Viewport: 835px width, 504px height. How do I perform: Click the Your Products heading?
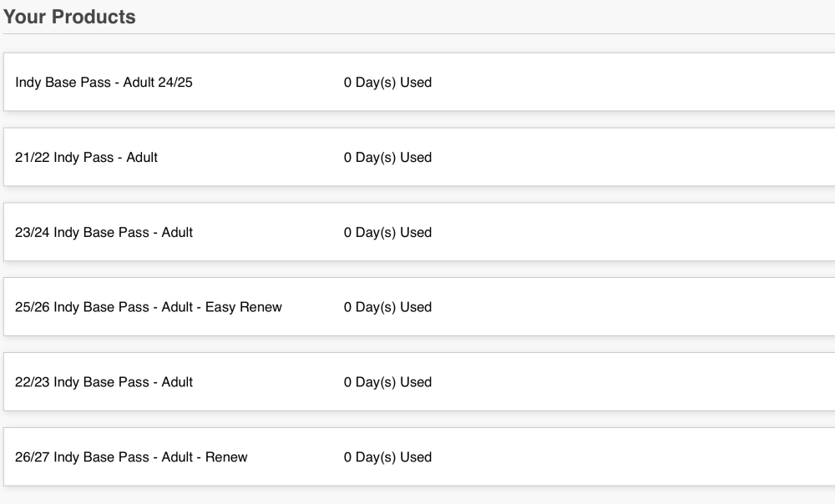pyautogui.click(x=69, y=17)
